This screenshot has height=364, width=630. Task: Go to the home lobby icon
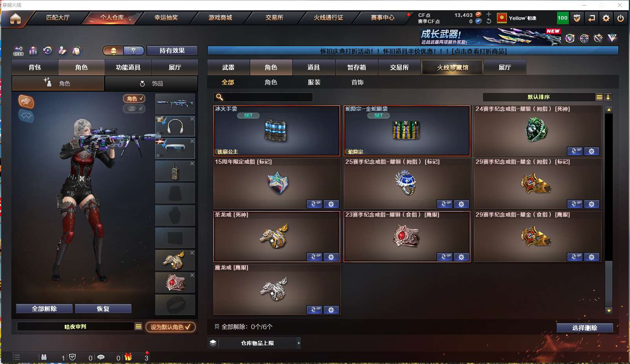coord(15,18)
